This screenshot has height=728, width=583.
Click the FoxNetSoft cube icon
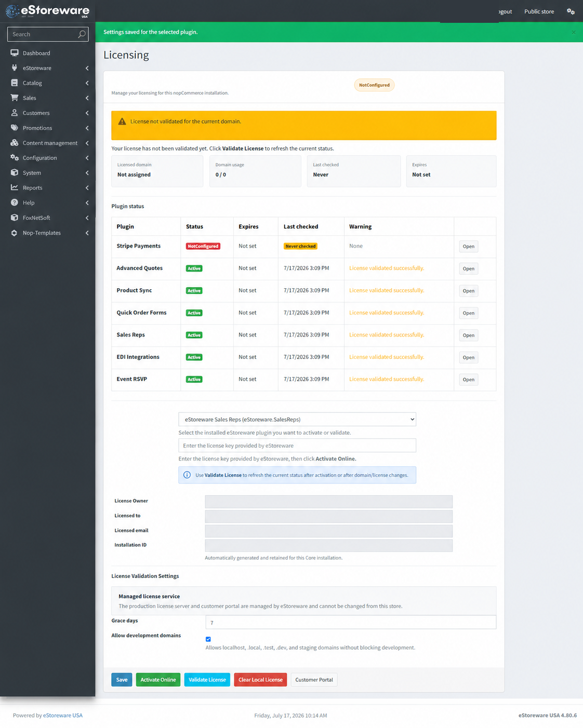[x=15, y=218]
